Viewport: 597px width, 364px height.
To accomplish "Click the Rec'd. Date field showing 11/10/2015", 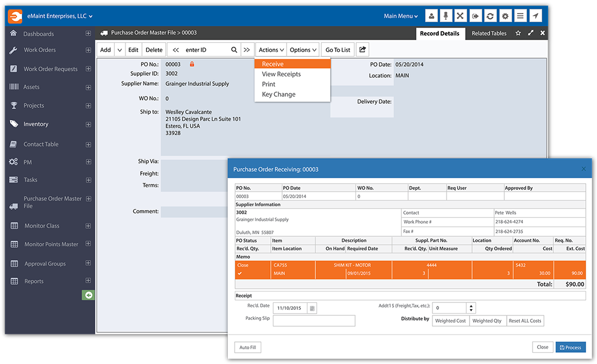I will pyautogui.click(x=290, y=308).
